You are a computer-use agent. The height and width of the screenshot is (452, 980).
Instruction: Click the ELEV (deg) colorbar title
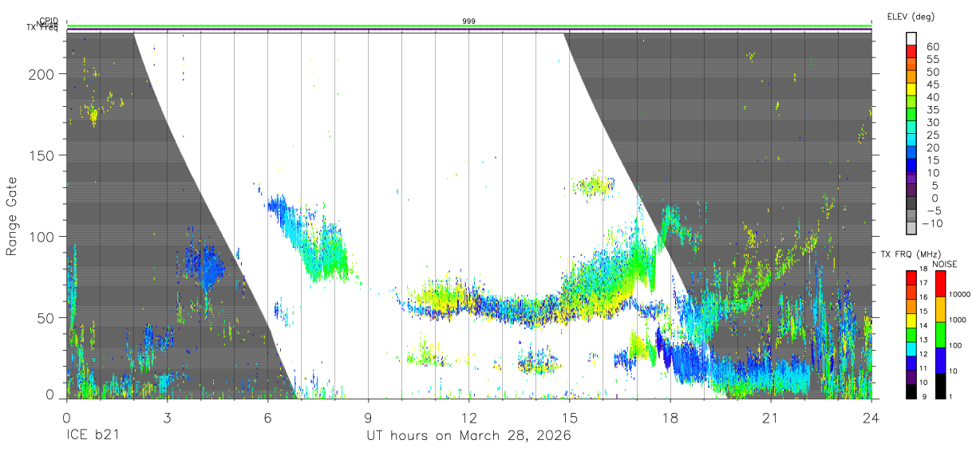tap(911, 16)
